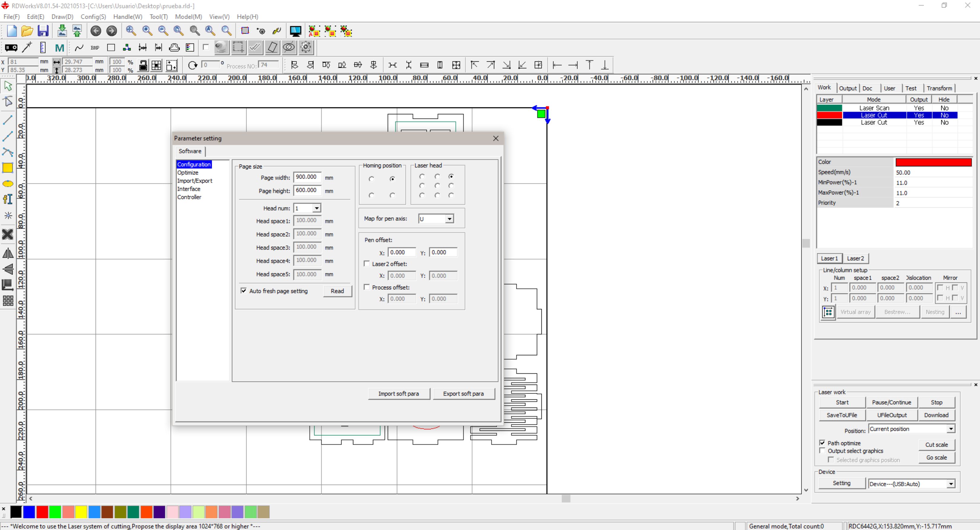The image size is (980, 530).
Task: Open the Position dropdown in Laser work
Action: [x=951, y=429]
